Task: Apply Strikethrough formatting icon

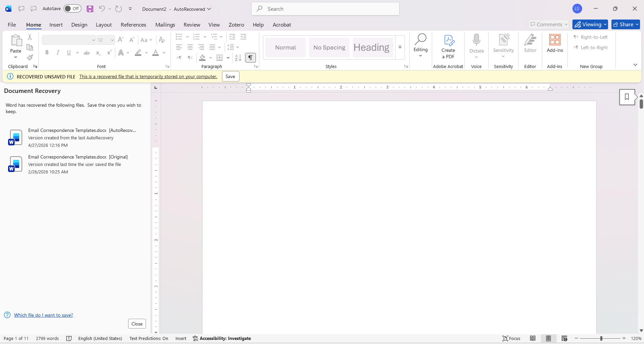Action: pos(86,53)
